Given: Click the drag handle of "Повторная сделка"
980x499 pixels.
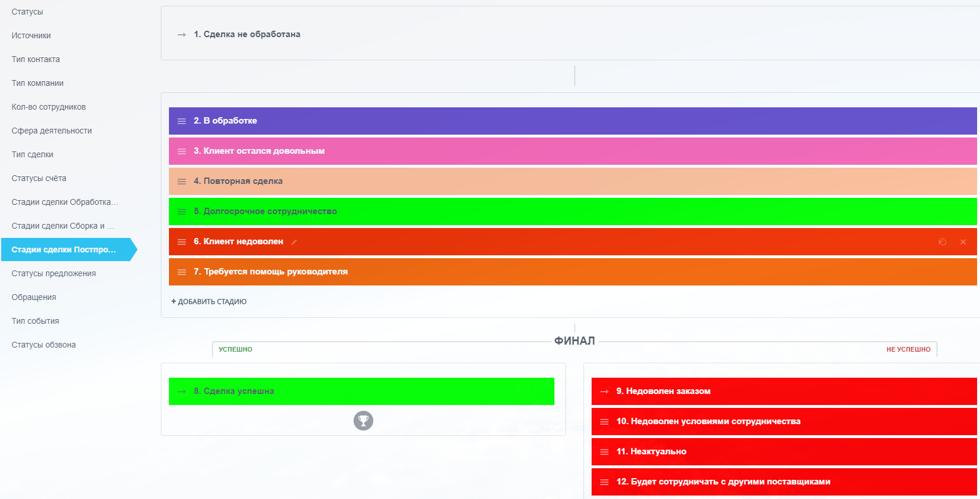Looking at the screenshot, I should click(x=182, y=182).
